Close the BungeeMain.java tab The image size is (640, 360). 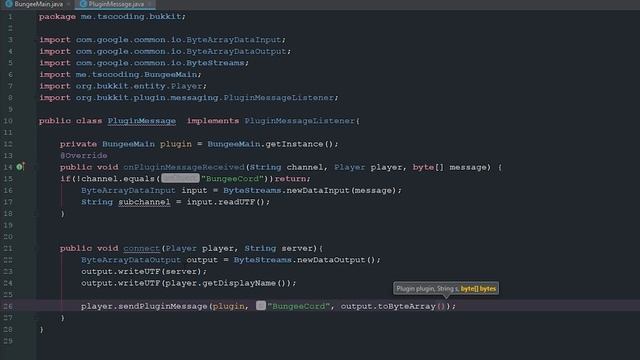(69, 4)
